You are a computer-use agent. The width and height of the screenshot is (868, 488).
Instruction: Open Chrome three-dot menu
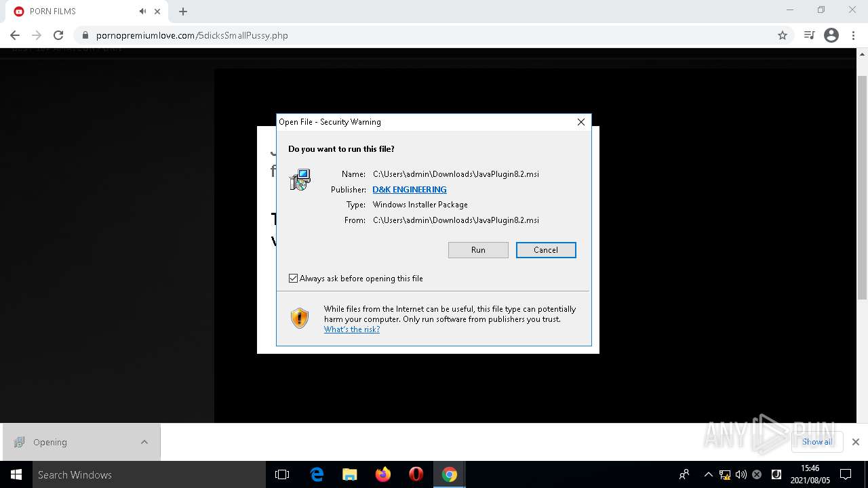pos(854,35)
